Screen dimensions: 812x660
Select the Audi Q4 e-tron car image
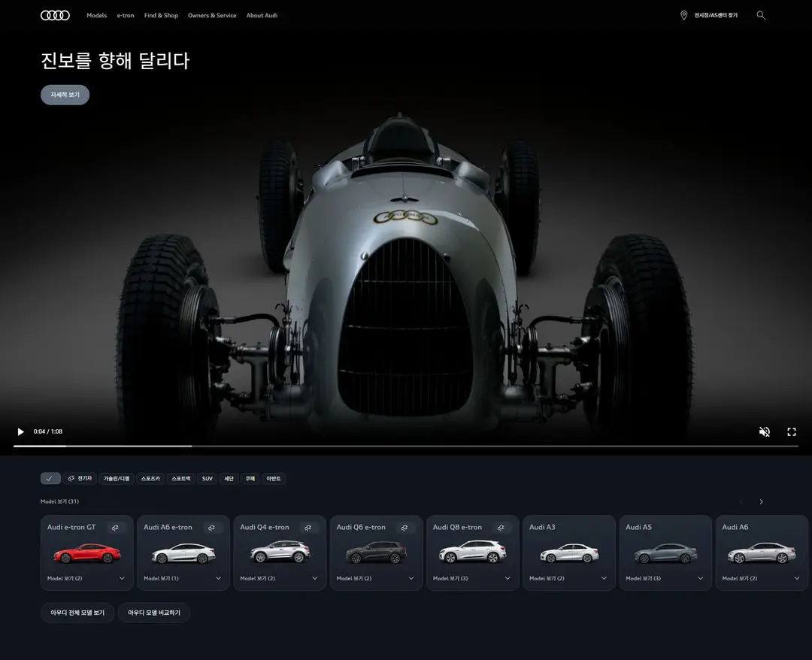[x=280, y=552]
